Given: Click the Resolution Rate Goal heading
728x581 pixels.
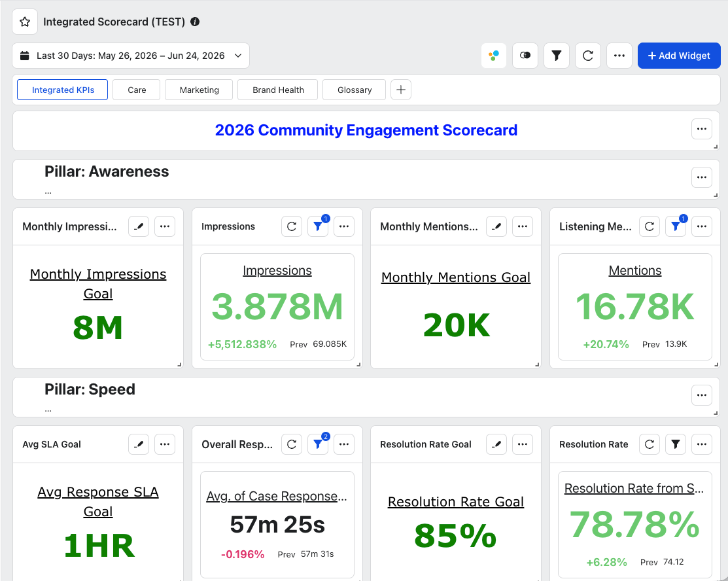Looking at the screenshot, I should (455, 502).
